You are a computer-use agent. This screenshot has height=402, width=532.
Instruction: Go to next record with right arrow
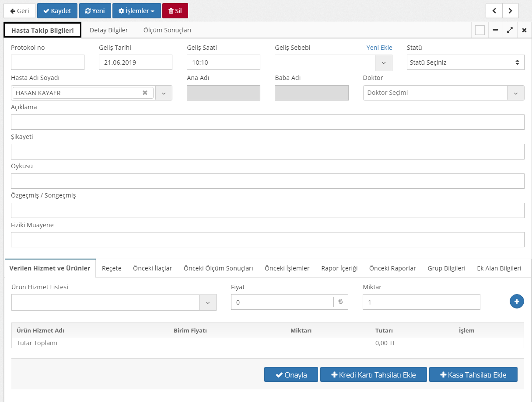[511, 11]
